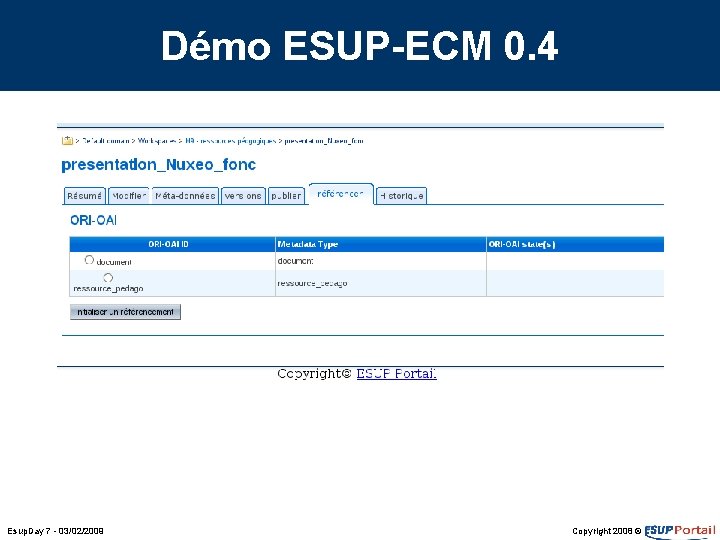Go to Default domain in breadcrumb
The height and width of the screenshot is (540, 720).
[x=106, y=141]
